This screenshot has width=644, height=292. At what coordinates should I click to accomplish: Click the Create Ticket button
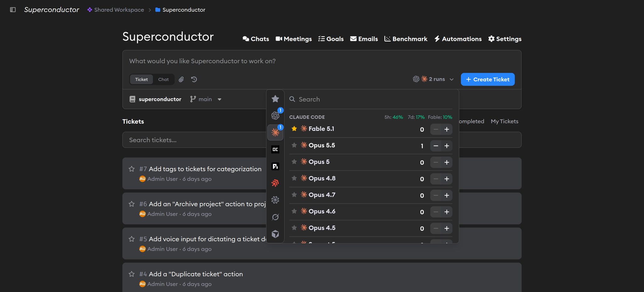pos(488,79)
